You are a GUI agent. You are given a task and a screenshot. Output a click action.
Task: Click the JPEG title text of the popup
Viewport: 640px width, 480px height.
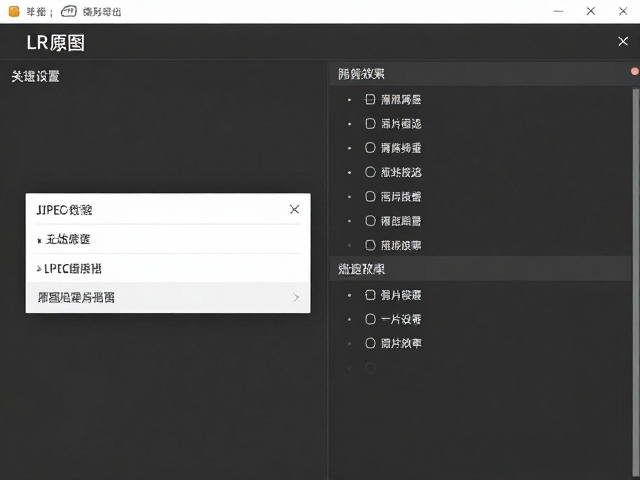[64, 210]
